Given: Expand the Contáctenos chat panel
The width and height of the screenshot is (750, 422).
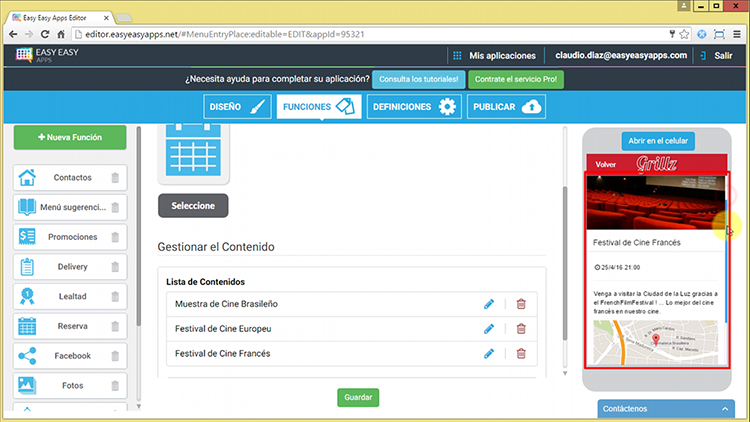Looking at the screenshot, I should pos(665,409).
